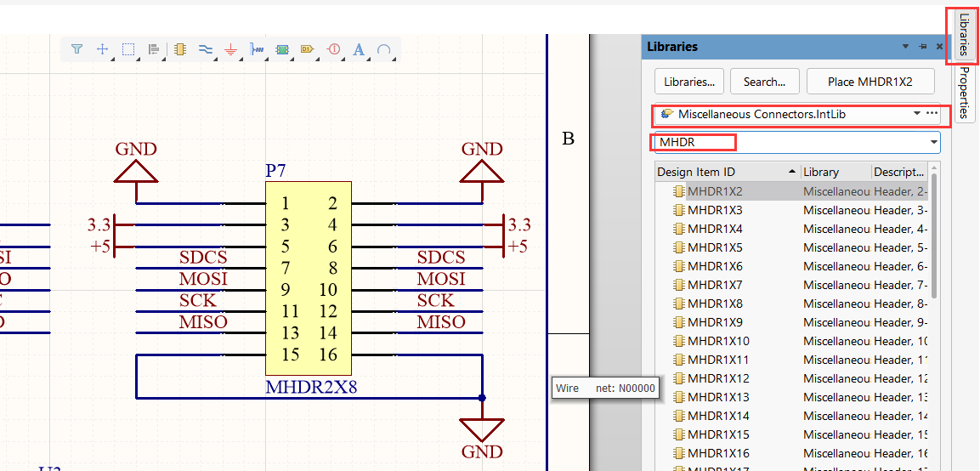Click the three-dot button beside library name
The height and width of the screenshot is (471, 980).
point(932,113)
